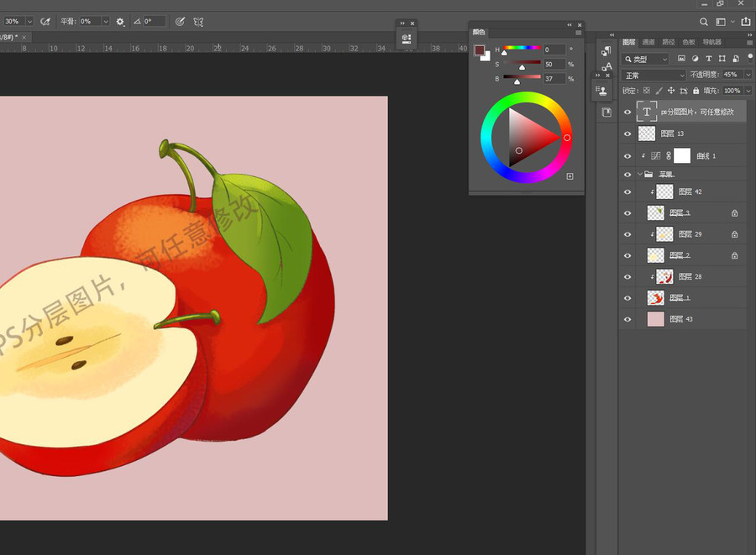Hide the text layer ps分层图片
The width and height of the screenshot is (756, 555).
click(627, 113)
